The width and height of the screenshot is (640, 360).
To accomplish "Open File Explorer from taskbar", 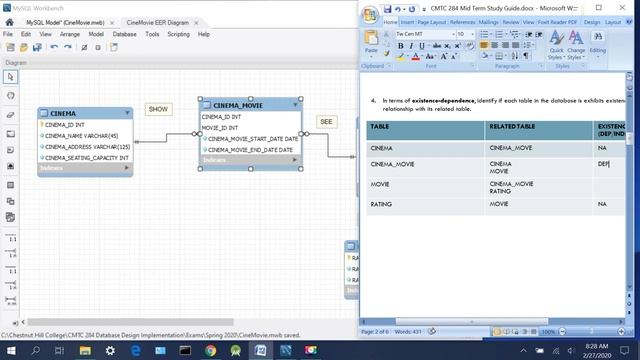I will coord(85,350).
